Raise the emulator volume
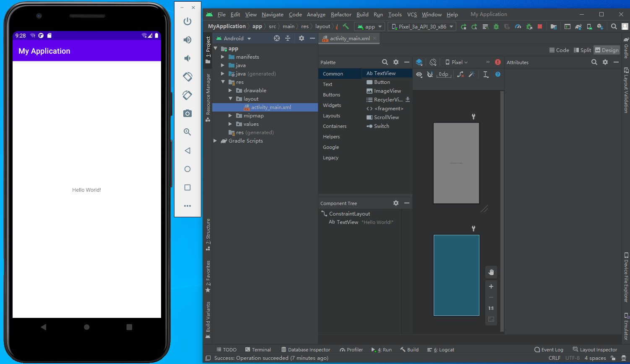The height and width of the screenshot is (364, 630). (x=187, y=40)
